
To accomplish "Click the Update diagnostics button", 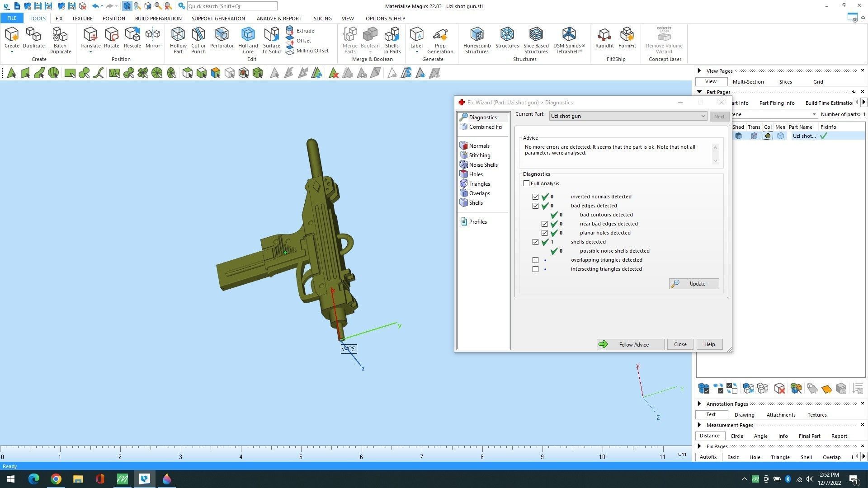I will click(x=693, y=284).
